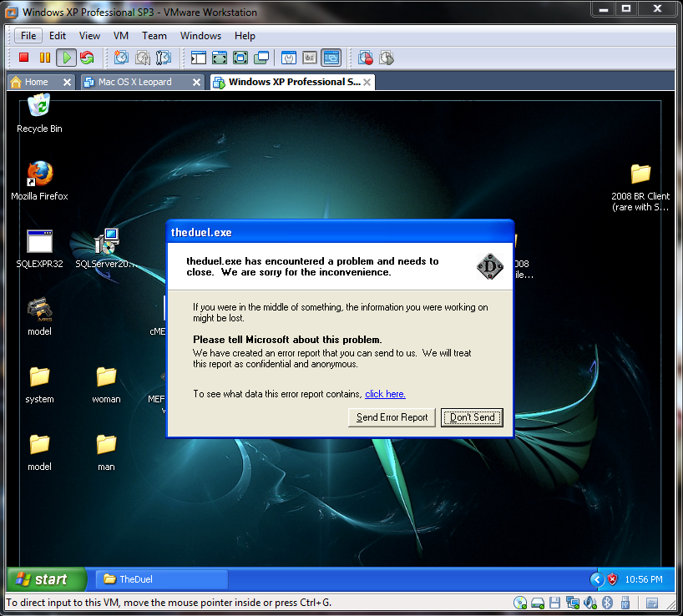The height and width of the screenshot is (616, 683).
Task: Click the red Power Off VM button
Action: [x=23, y=58]
